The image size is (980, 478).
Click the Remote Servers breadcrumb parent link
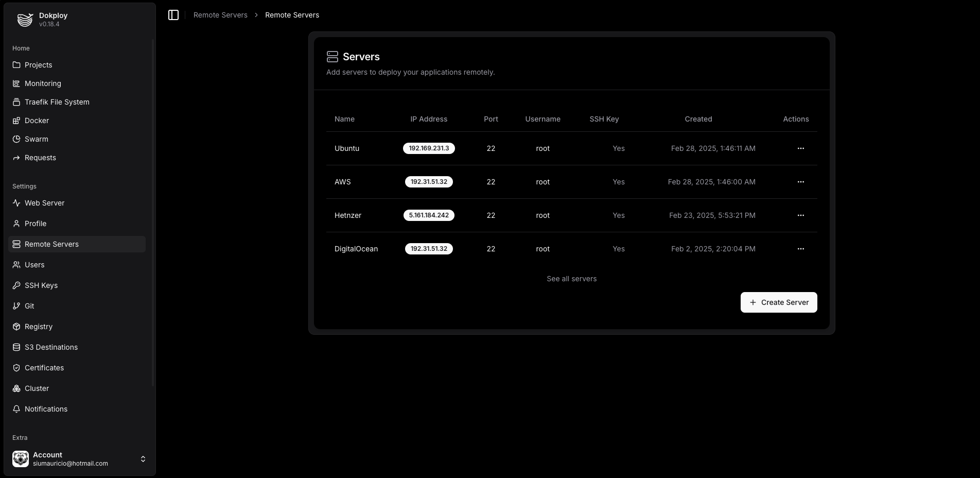point(220,15)
